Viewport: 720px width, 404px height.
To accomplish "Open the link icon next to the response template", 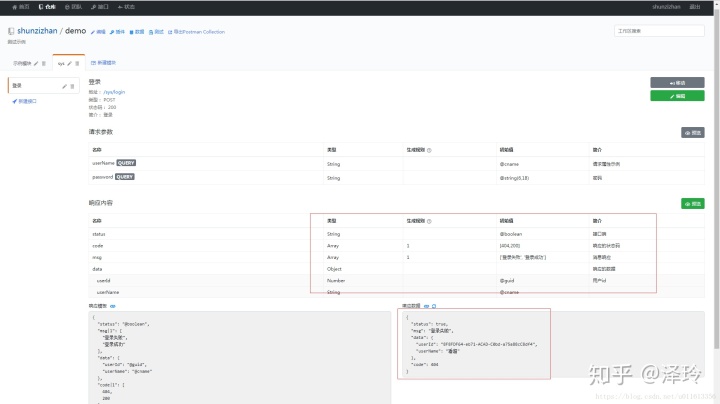I will tap(113, 306).
